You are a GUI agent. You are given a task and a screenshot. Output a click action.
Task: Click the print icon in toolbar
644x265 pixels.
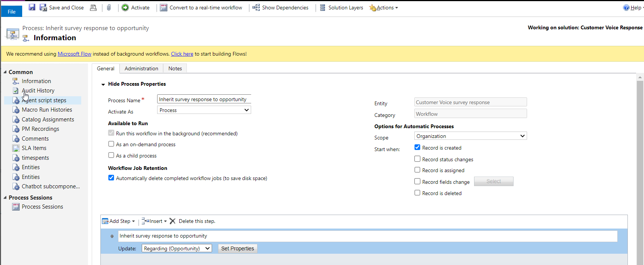coord(93,7)
